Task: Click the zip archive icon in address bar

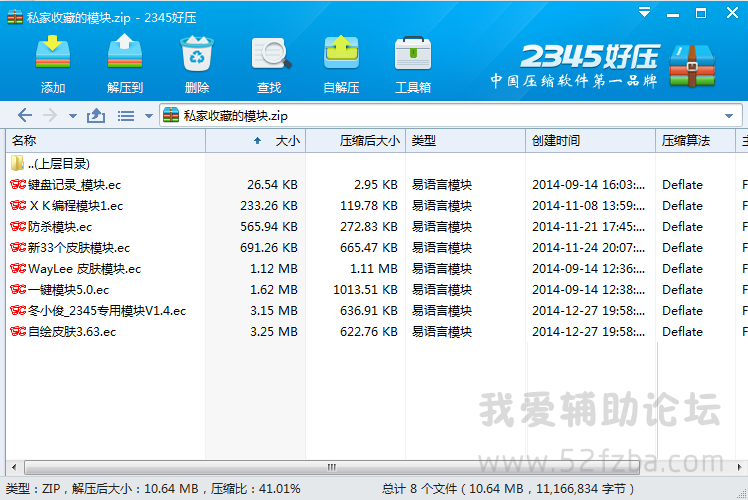Action: (x=171, y=115)
